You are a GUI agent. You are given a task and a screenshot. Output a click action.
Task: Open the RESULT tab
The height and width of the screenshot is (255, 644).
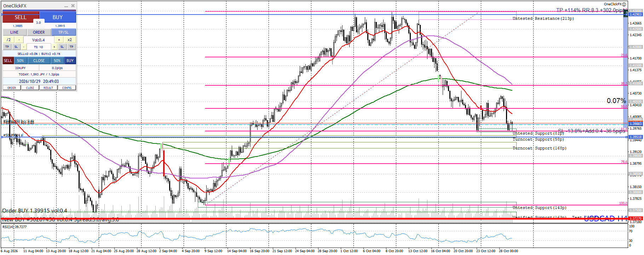[48, 88]
